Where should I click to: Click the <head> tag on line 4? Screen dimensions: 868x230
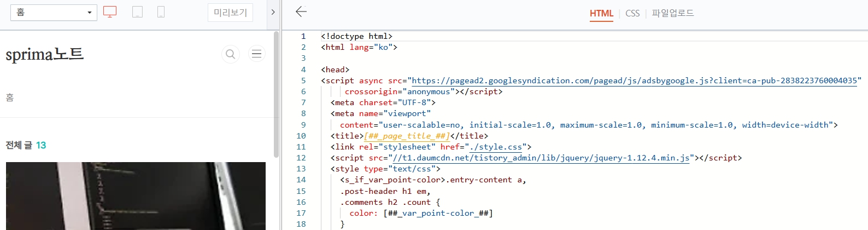pyautogui.click(x=335, y=70)
